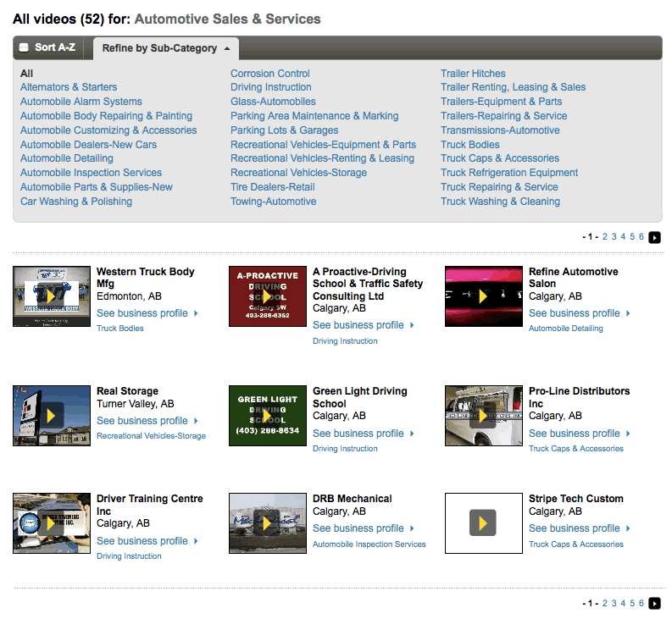Filter by Automobile Parts & Supplies-New
Viewport: 672px width, 619px height.
click(97, 187)
